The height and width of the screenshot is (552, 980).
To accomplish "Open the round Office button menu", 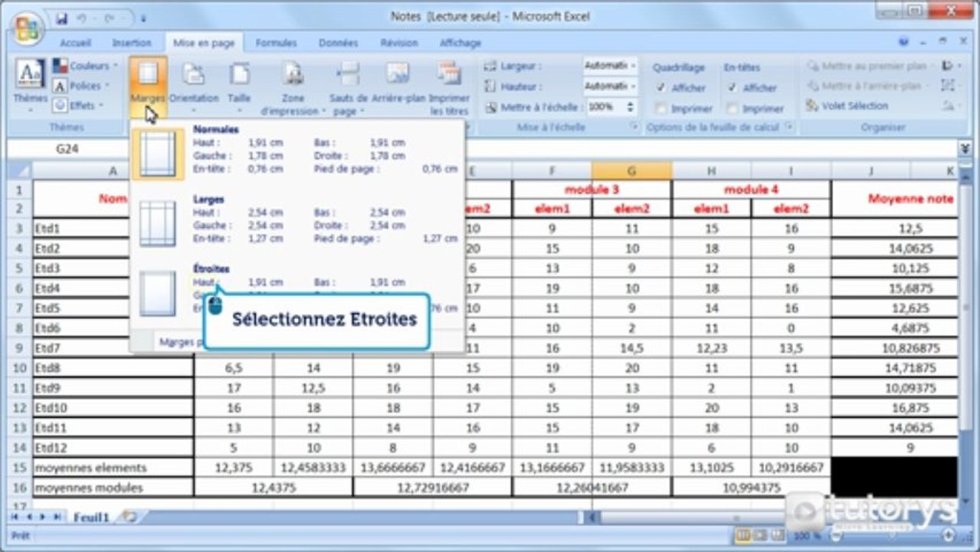I will pos(28,28).
